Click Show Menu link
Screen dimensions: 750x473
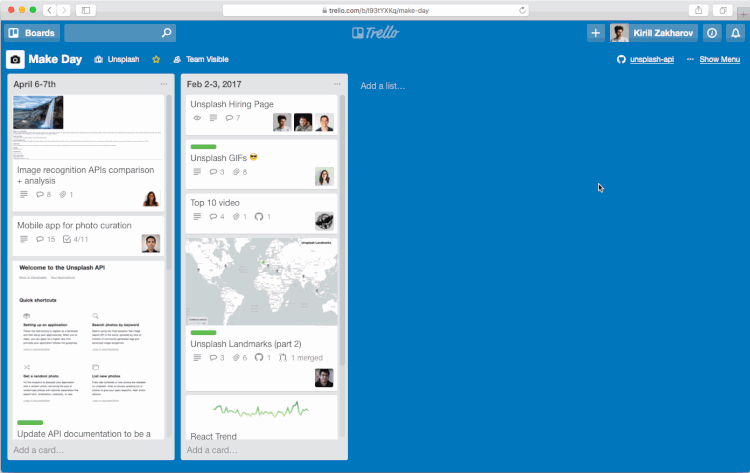tap(719, 59)
